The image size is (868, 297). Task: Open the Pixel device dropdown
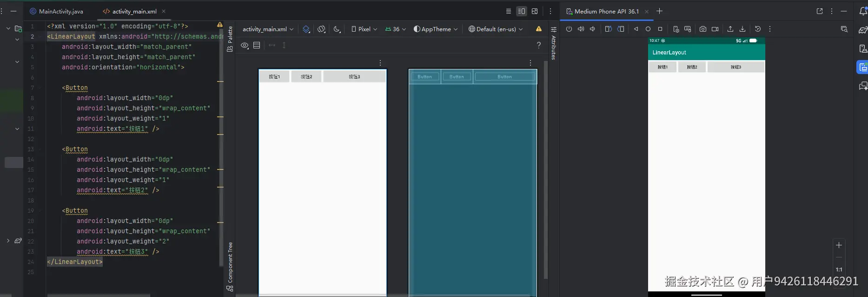pos(364,29)
